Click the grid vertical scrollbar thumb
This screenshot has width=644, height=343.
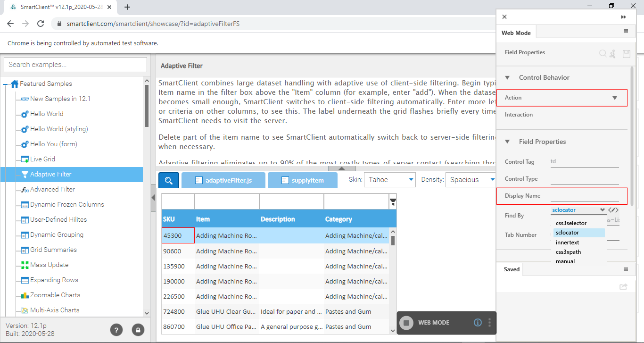[x=393, y=240]
